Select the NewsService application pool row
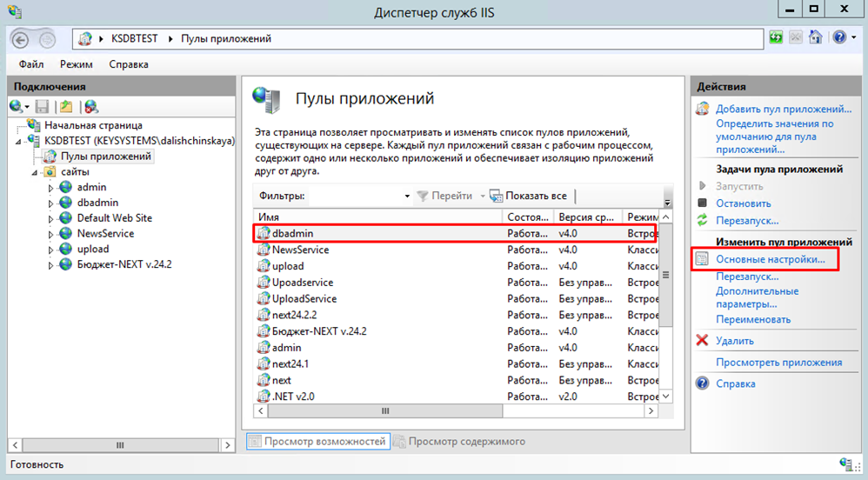 click(457, 250)
